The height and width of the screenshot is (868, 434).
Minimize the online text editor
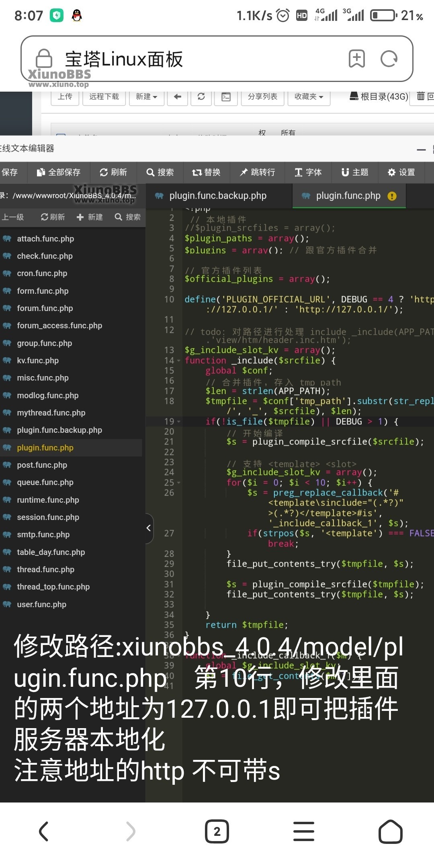pos(421,149)
